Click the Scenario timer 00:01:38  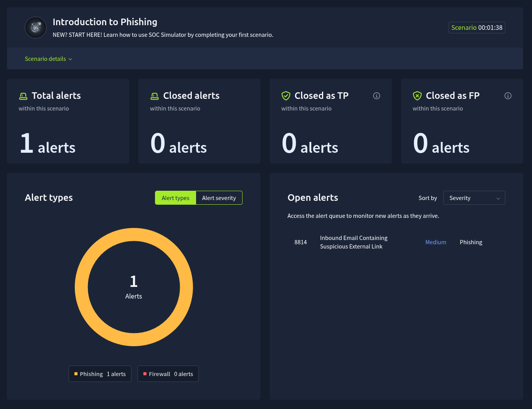(477, 28)
